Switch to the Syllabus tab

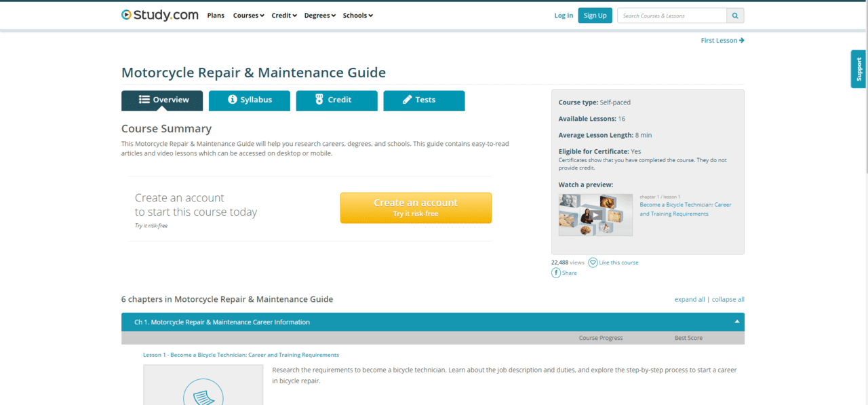250,100
